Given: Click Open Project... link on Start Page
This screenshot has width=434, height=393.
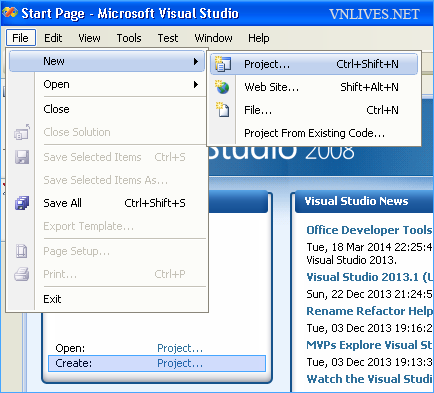Looking at the screenshot, I should coord(180,348).
